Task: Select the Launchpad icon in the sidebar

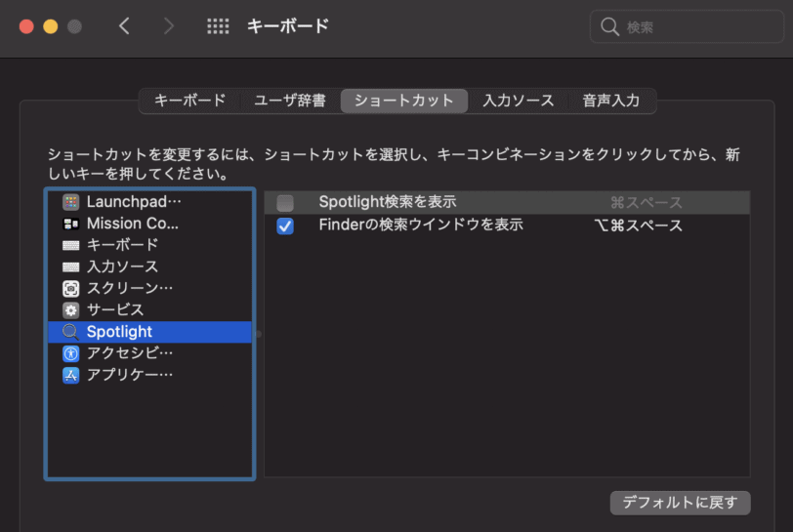Action: point(70,202)
